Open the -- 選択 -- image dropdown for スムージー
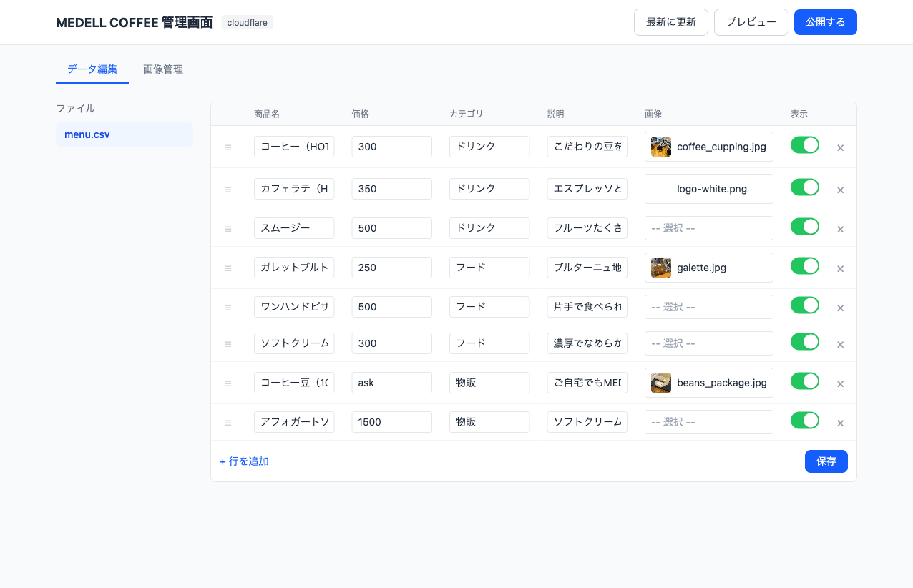Viewport: 913px width, 588px height. coord(708,227)
